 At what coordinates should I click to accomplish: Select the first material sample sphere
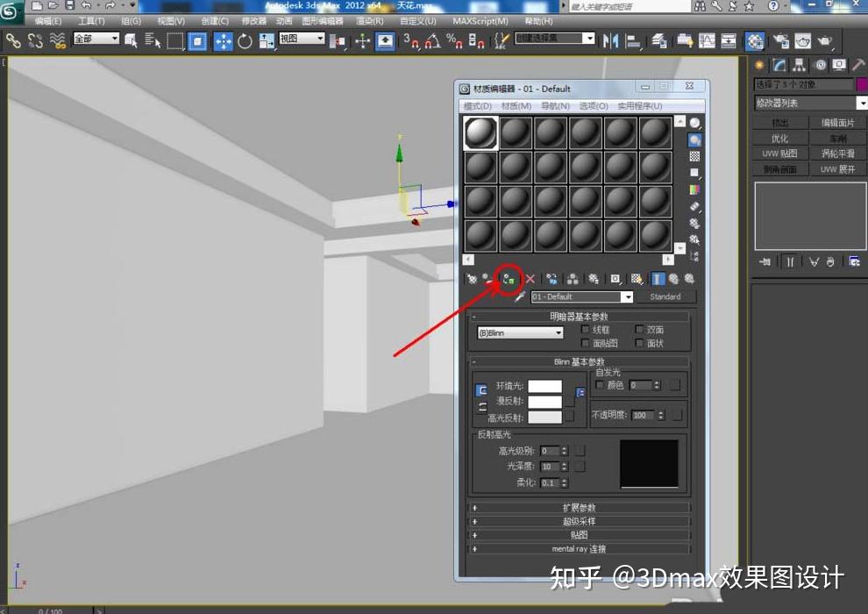click(480, 132)
